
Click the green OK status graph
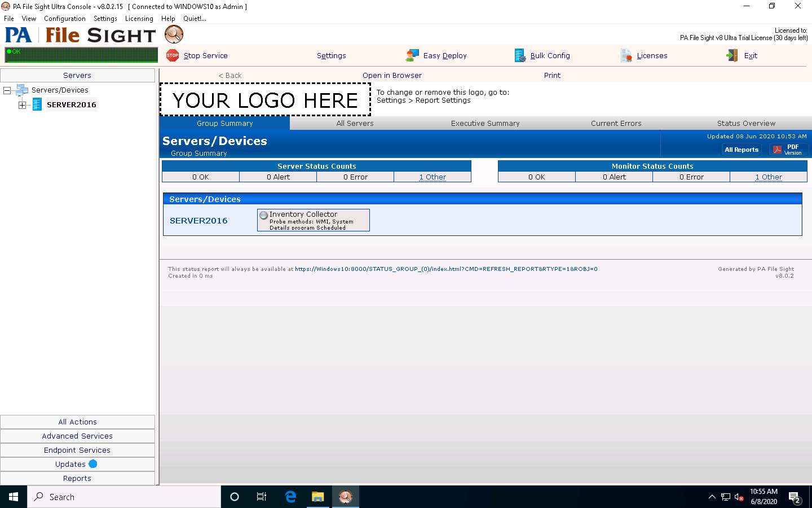(x=81, y=55)
